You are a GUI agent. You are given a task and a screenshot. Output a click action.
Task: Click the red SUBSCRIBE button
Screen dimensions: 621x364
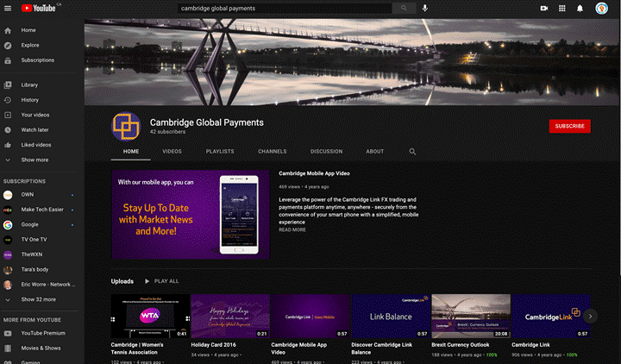coord(569,126)
